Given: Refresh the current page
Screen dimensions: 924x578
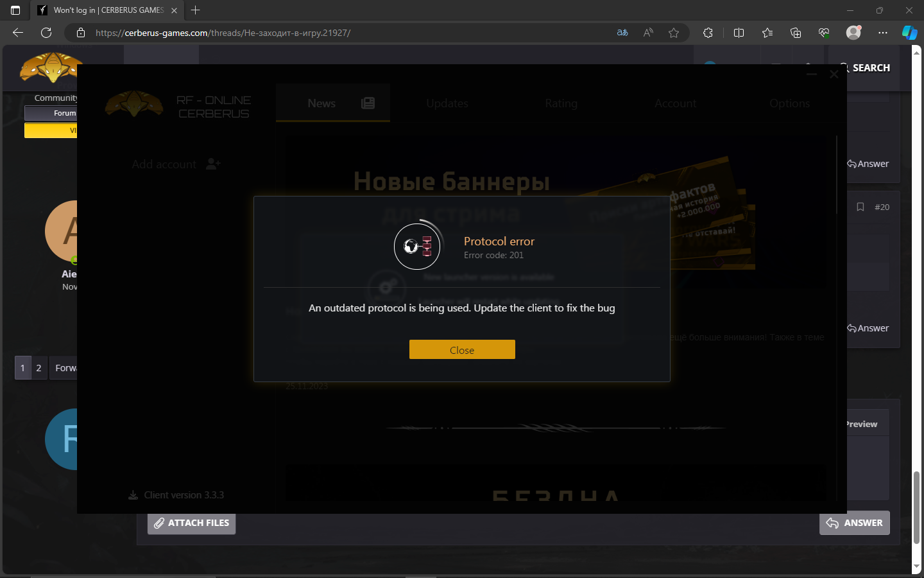Looking at the screenshot, I should tap(46, 33).
